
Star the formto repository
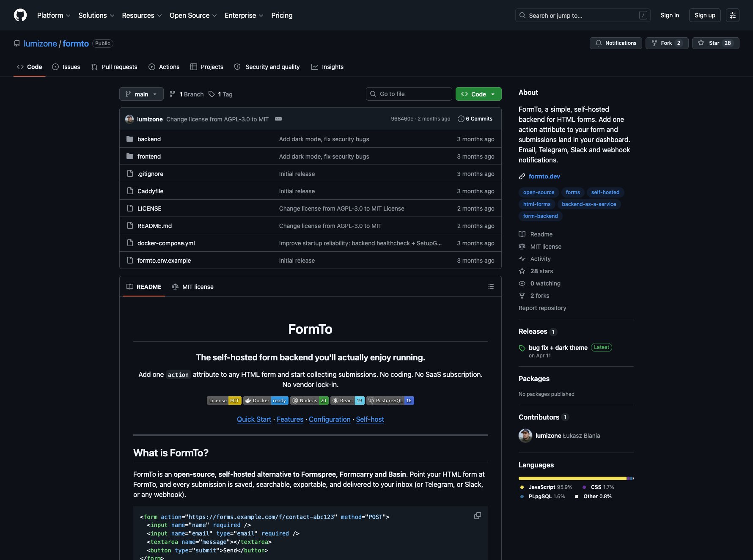tap(715, 43)
